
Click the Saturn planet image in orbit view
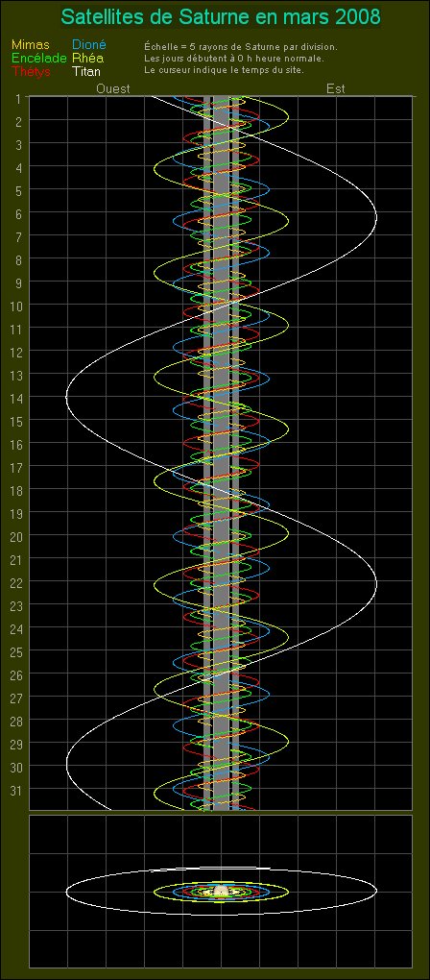220,891
